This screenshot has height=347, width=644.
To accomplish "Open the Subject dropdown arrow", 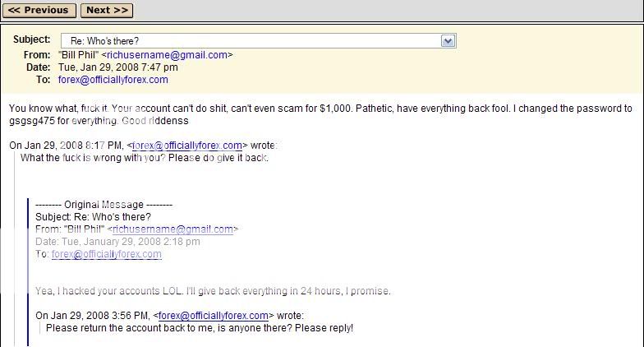I will coord(448,41).
